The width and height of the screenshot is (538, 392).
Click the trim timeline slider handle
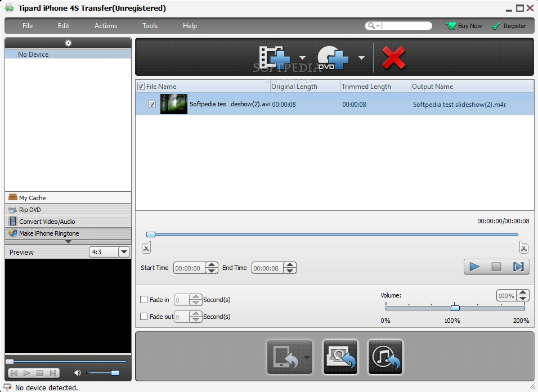[151, 235]
